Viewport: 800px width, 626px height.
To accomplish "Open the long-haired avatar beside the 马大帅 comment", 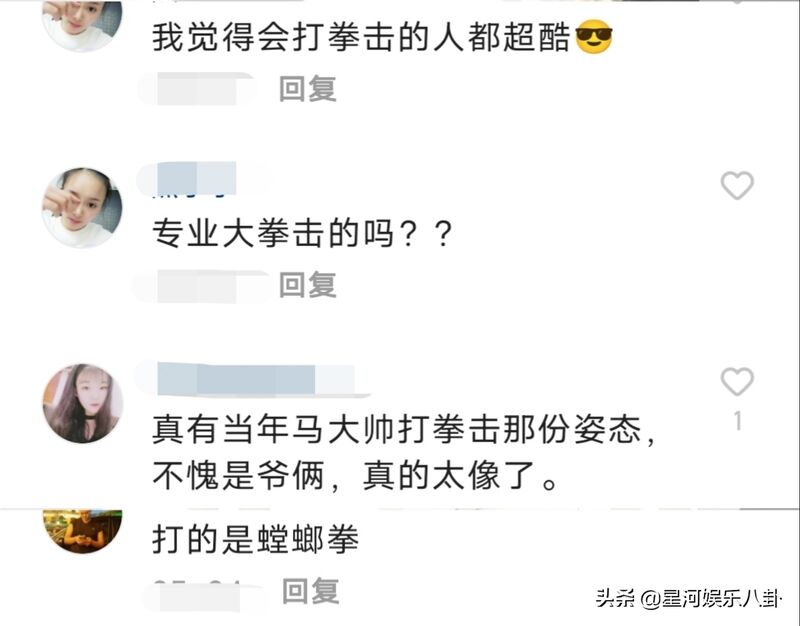I will (x=83, y=403).
